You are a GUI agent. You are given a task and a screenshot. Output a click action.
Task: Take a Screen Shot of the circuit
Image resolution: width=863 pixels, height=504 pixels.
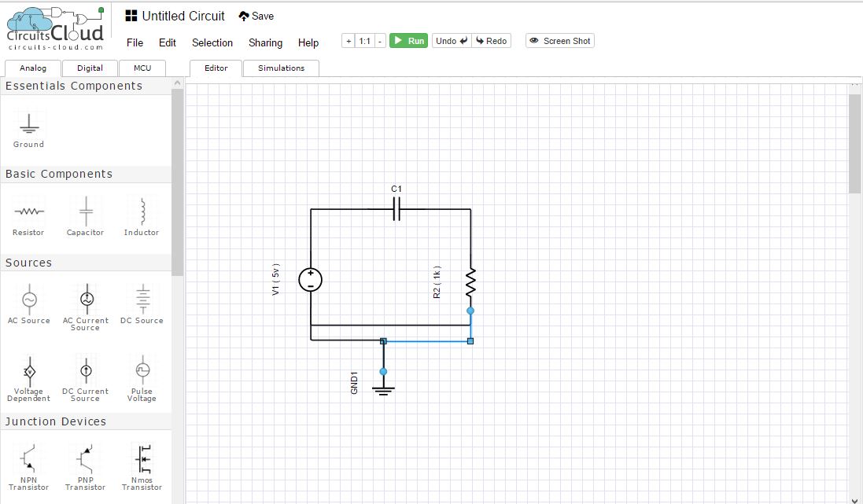click(x=559, y=40)
